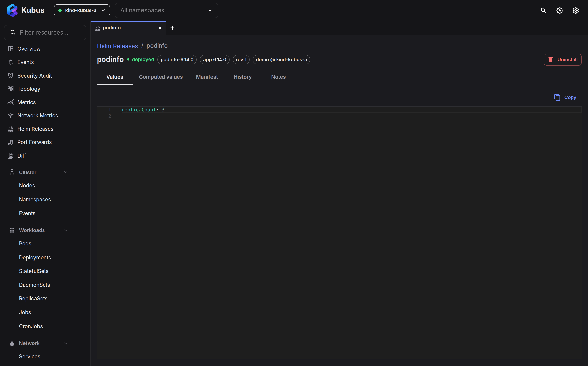Open the settings gear icon

[x=576, y=10]
